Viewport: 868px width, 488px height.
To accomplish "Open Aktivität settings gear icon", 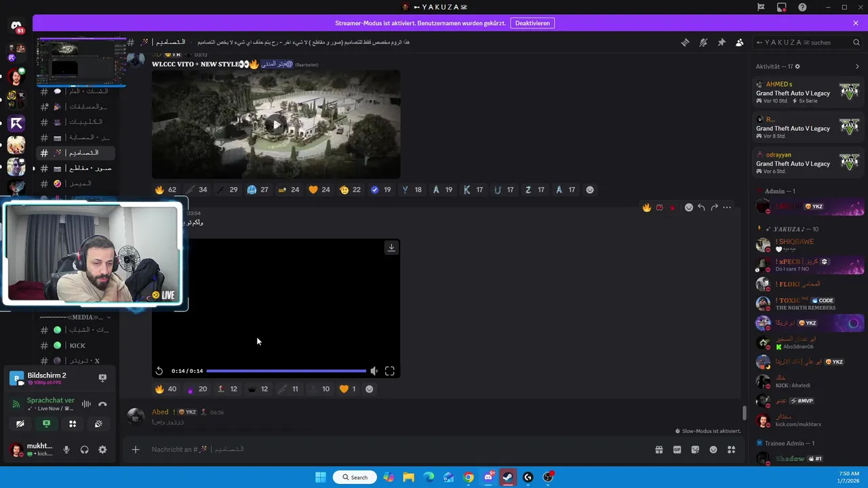I will tap(797, 66).
